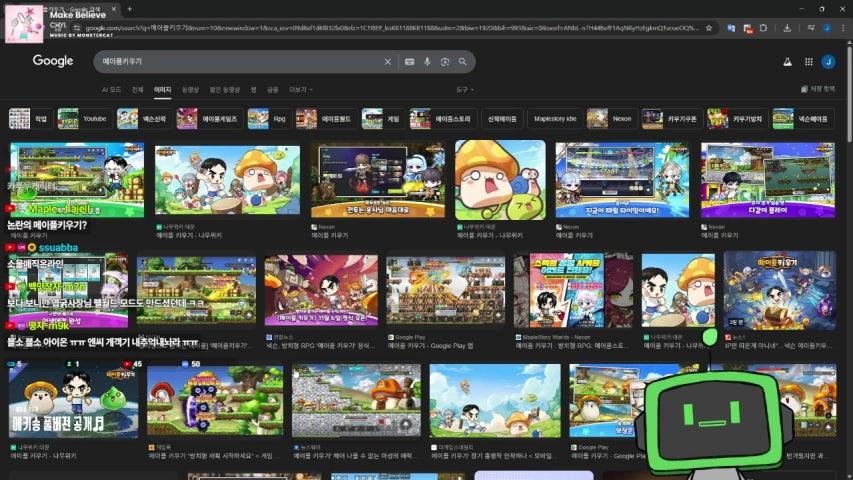This screenshot has width=853, height=480.
Task: Open the large orange mushroom character thumbnail
Action: 500,179
